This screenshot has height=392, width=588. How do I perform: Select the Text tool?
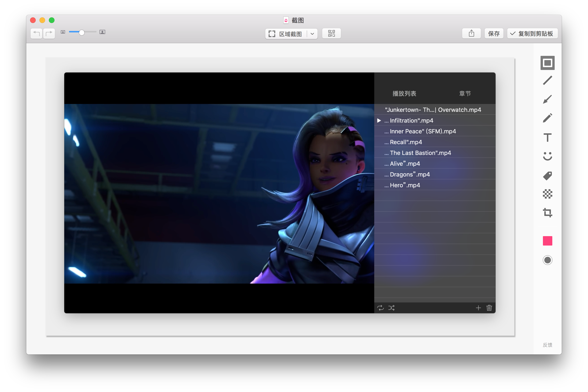(x=547, y=137)
